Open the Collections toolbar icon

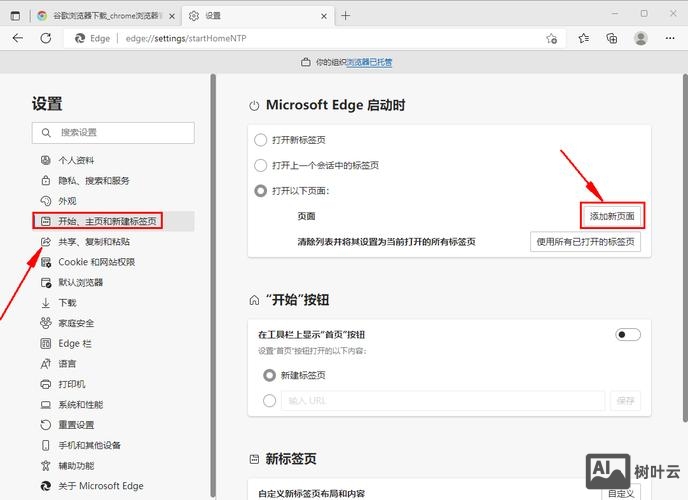[612, 38]
